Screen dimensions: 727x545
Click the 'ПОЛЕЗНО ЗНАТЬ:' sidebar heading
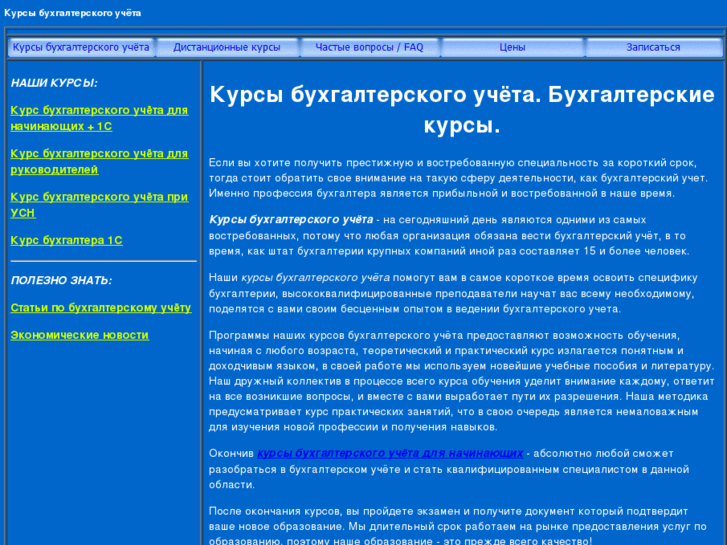coord(61,281)
